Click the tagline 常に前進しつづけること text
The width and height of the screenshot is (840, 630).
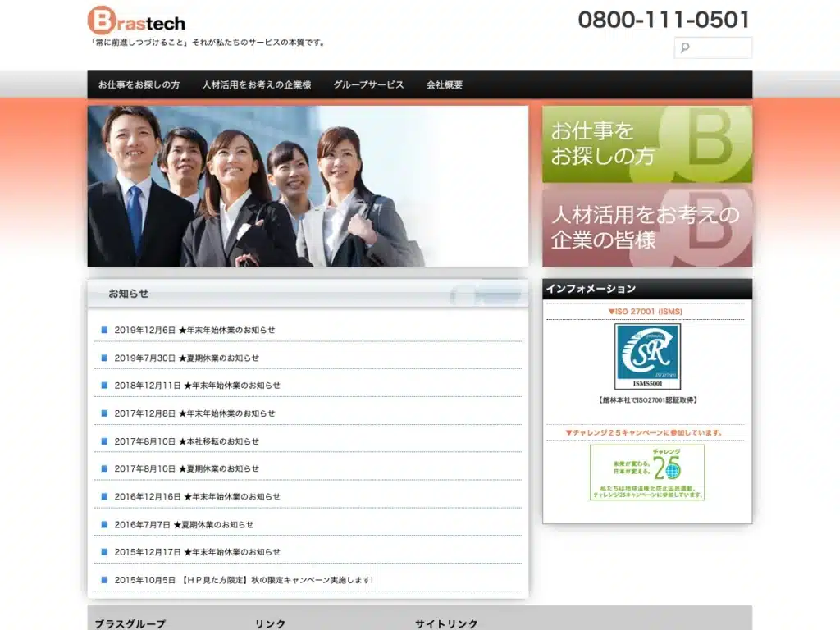(x=208, y=43)
